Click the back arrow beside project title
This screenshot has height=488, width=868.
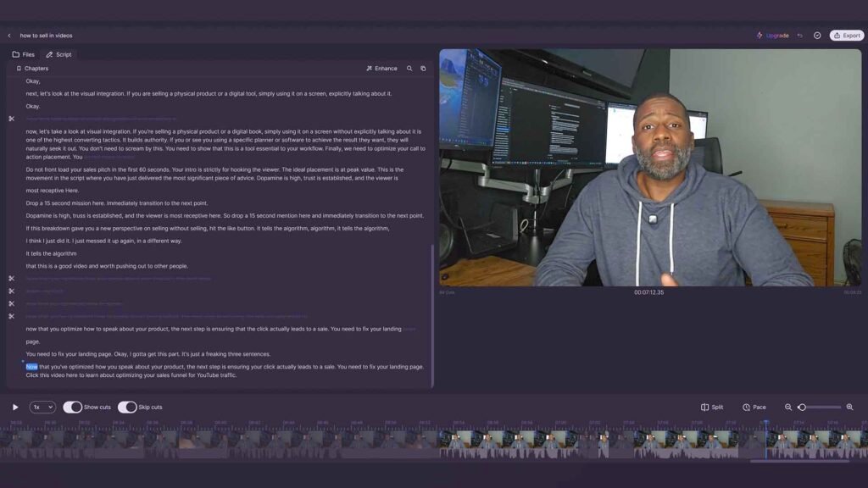tap(9, 36)
